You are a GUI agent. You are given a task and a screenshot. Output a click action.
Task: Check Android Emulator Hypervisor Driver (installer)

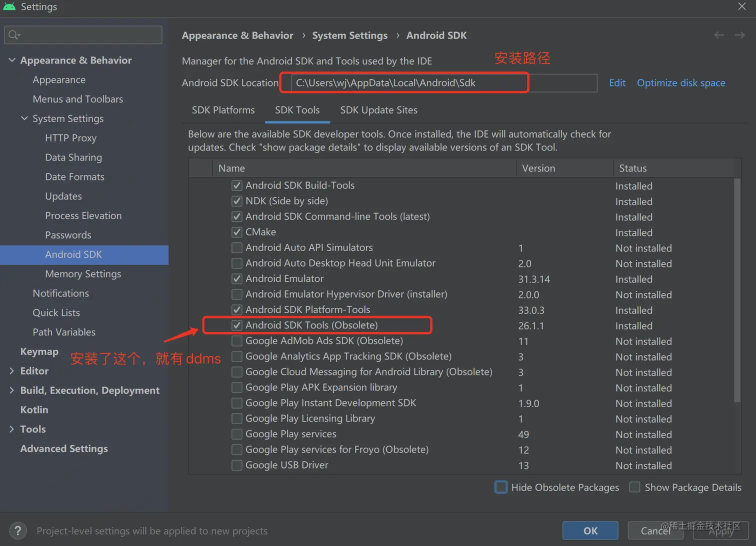(237, 294)
